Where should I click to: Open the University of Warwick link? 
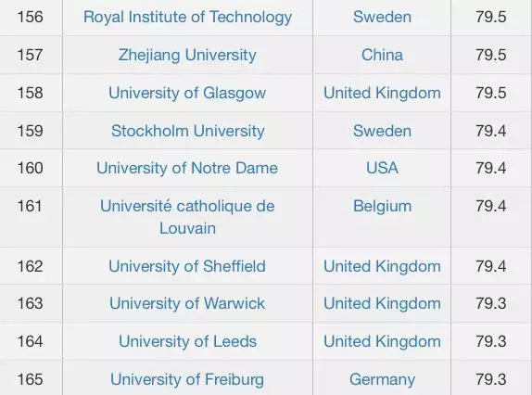pyautogui.click(x=187, y=303)
